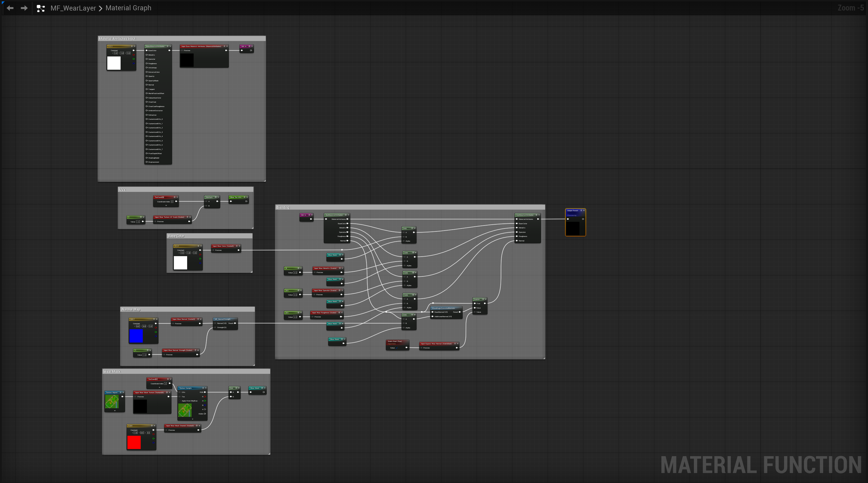The height and width of the screenshot is (483, 868).
Task: Expand the TexCoord node bottom arrow in Wear Mask
Action: pyautogui.click(x=159, y=387)
